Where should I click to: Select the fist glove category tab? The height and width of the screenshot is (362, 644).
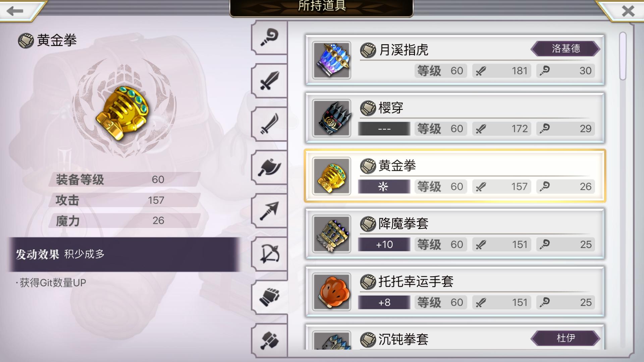(x=269, y=297)
